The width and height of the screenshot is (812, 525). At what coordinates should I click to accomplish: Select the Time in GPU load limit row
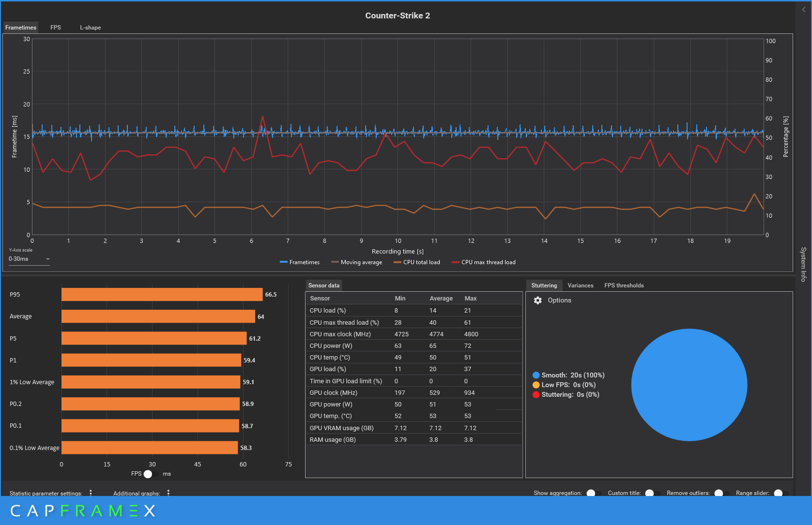(x=414, y=381)
